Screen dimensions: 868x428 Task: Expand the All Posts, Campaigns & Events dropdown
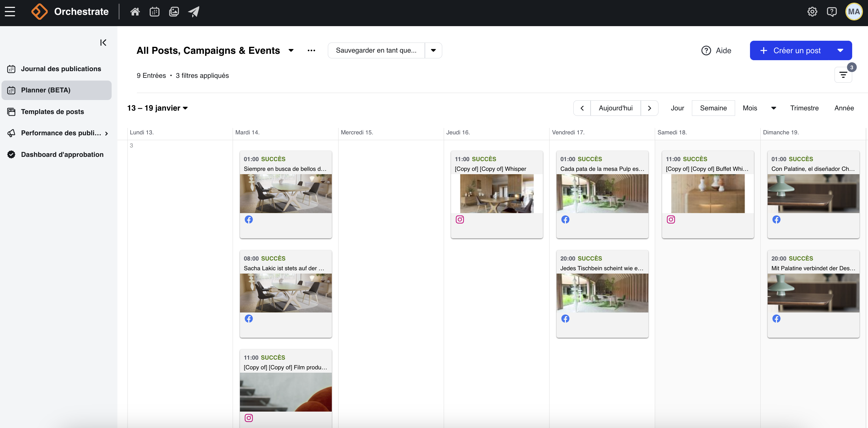point(291,50)
